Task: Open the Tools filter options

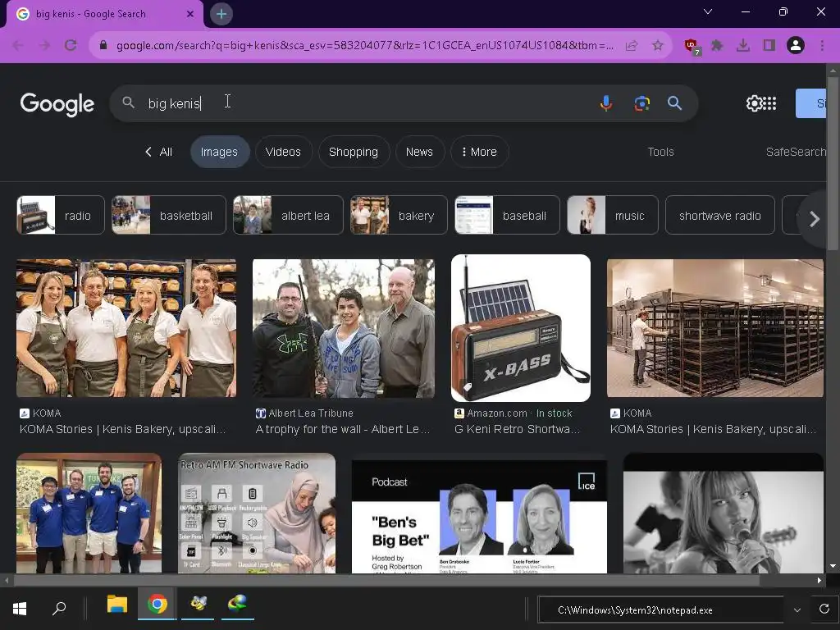Action: point(660,152)
